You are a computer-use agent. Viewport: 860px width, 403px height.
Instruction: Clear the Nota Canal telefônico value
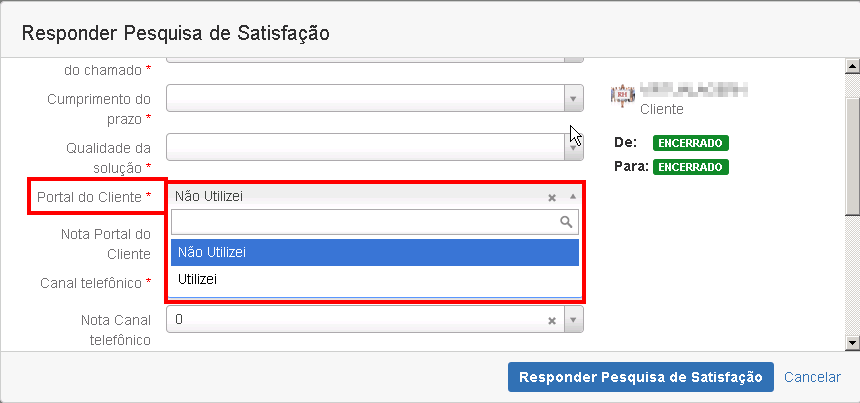point(551,321)
